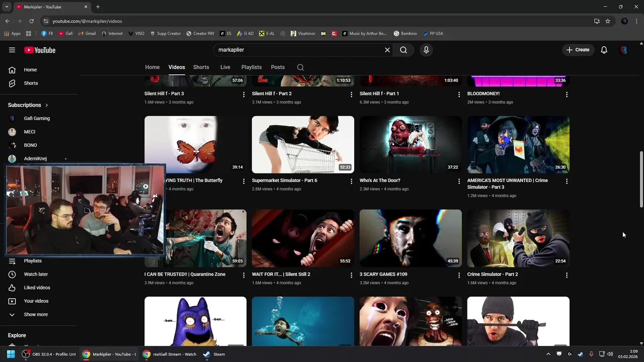The image size is (644, 362).
Task: Activate voice search microphone
Action: pos(426,50)
